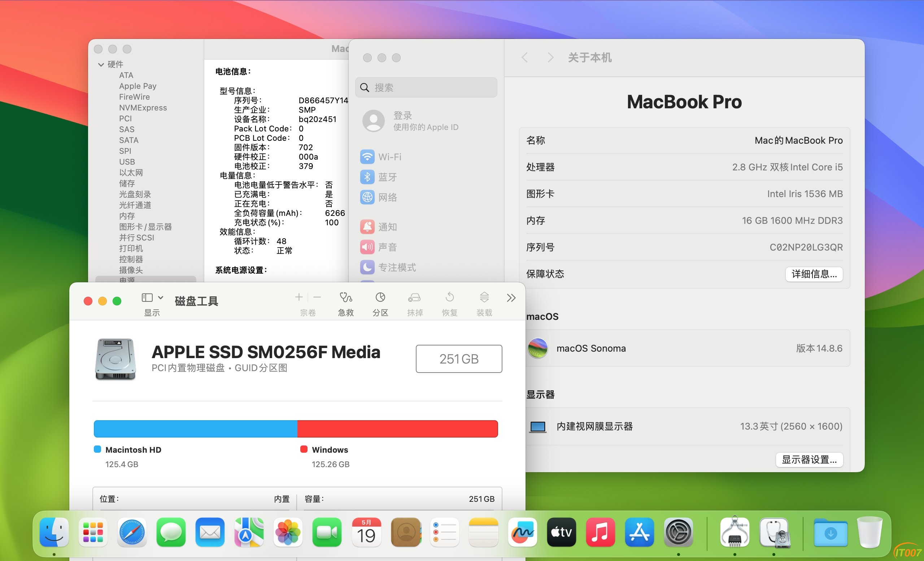Open Finder from the Dock

54,532
